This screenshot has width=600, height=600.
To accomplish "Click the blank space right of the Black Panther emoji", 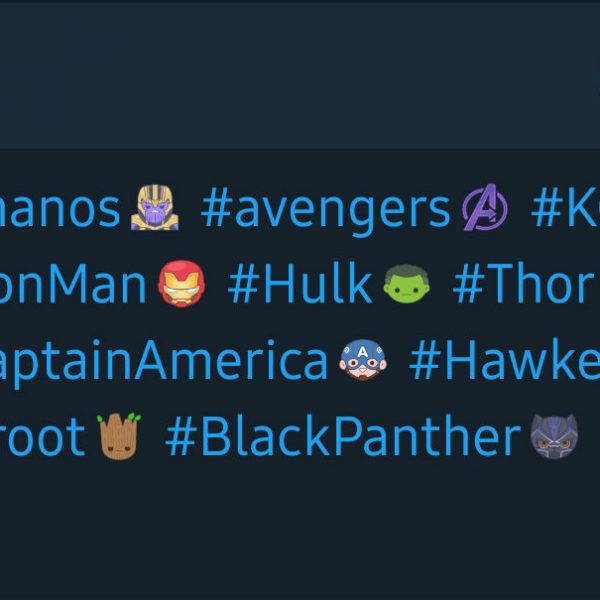I will [590, 438].
